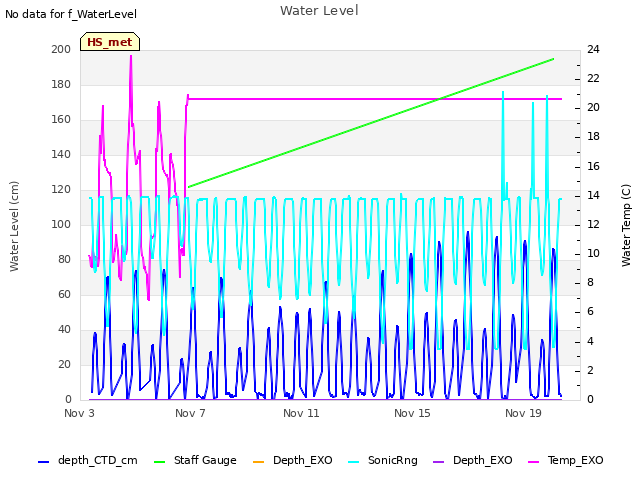Click the Nov 3 x-axis tick label
This screenshot has height=480, width=640.
coord(79,413)
